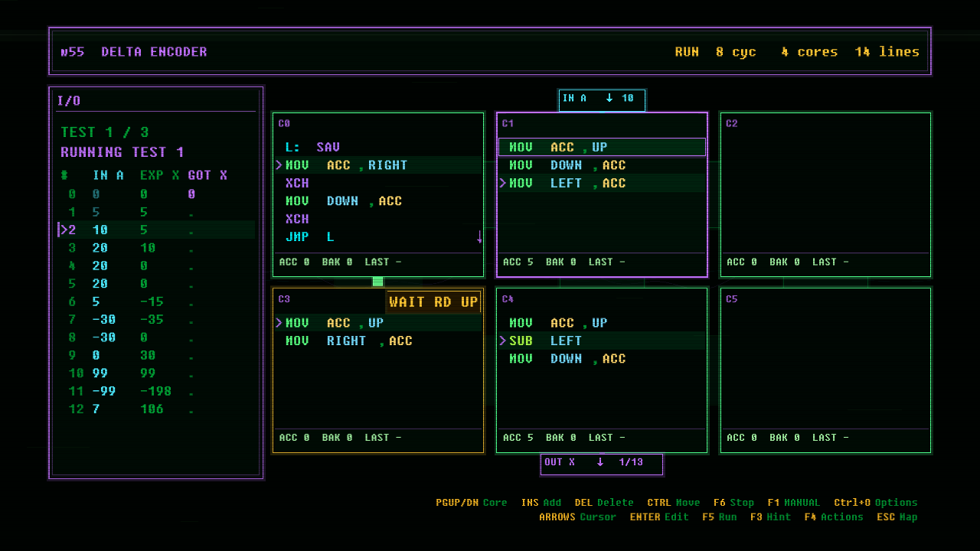The height and width of the screenshot is (551, 980).
Task: Click the ARROWS Cursor hint
Action: (577, 517)
